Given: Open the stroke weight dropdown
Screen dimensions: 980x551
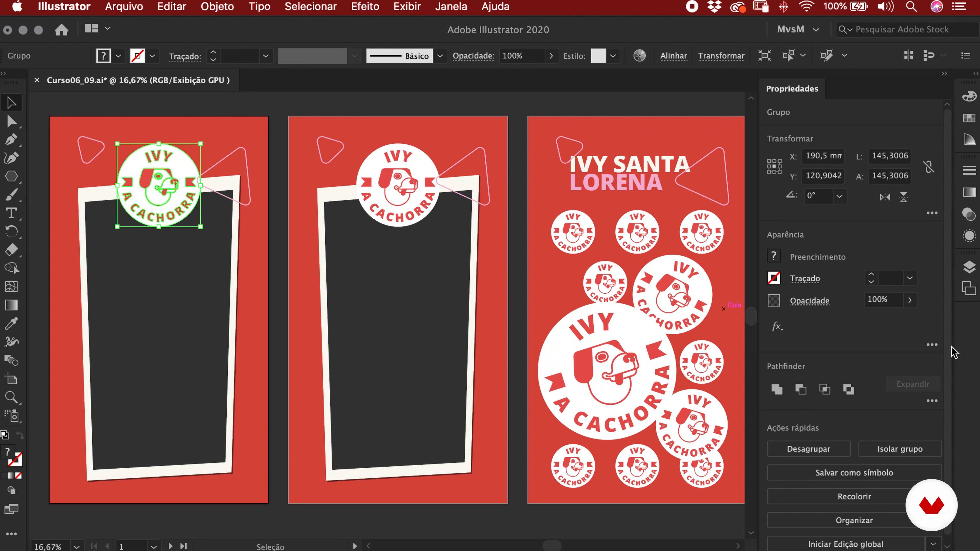Looking at the screenshot, I should click(x=265, y=56).
